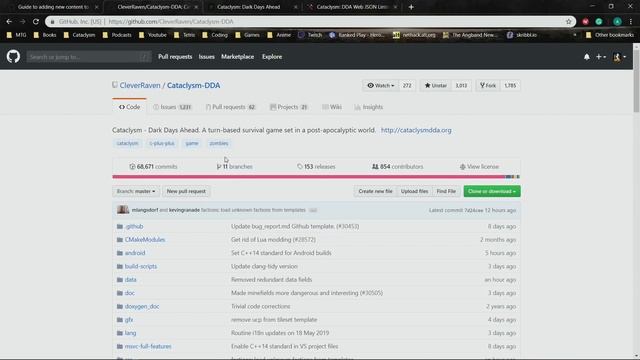Bookmark this page with the star icon
Image resolution: width=640 pixels, height=360 pixels.
point(568,21)
